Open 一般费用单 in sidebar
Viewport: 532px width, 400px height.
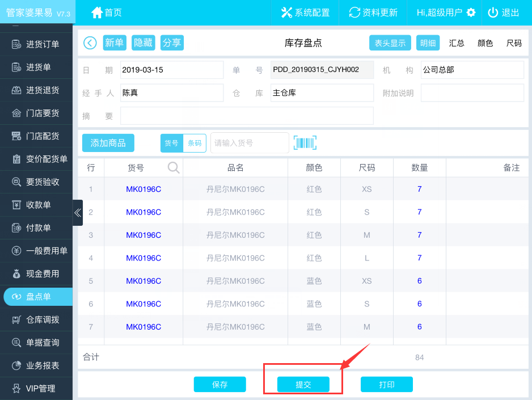pos(36,251)
